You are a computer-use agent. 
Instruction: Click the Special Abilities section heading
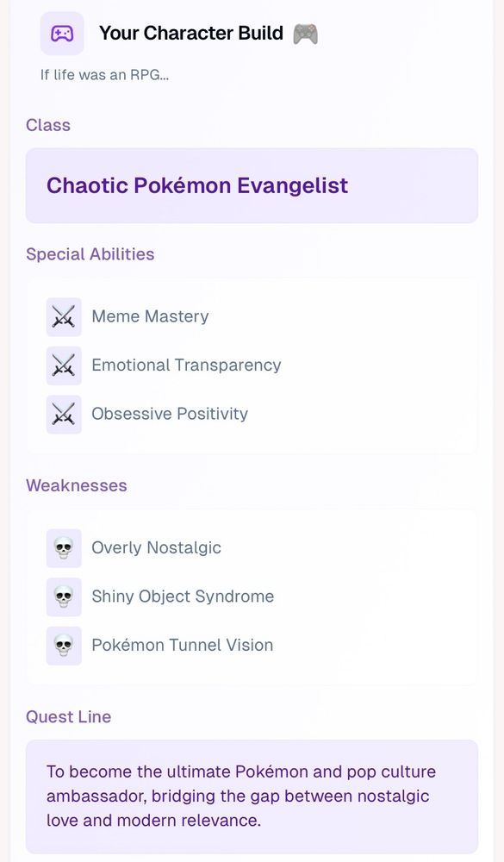[90, 254]
